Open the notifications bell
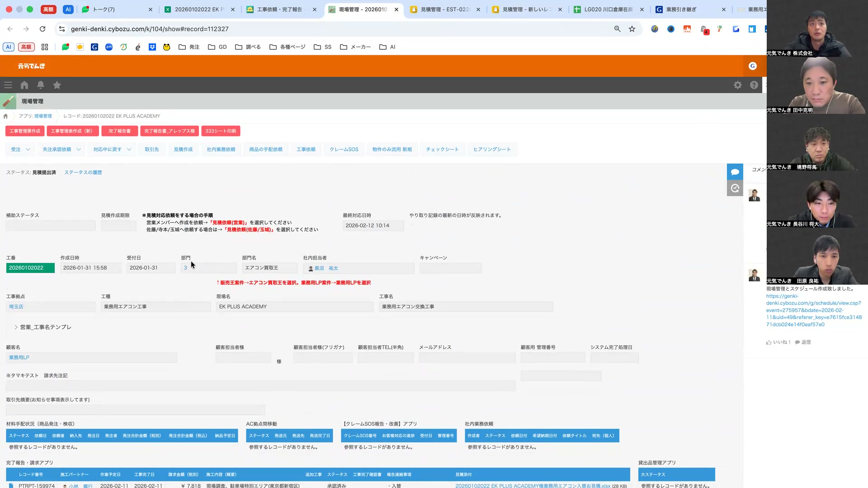Image resolution: width=868 pixels, height=488 pixels. tap(41, 85)
